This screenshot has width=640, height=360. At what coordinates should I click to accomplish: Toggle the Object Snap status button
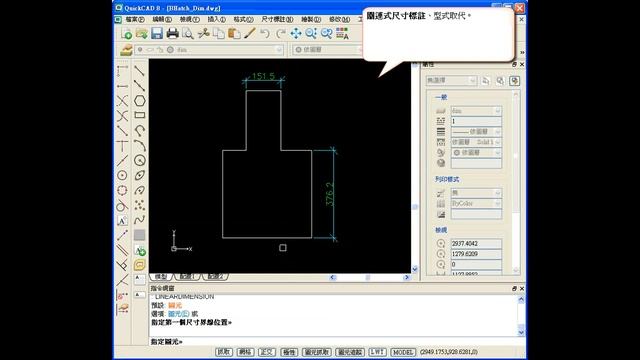coord(316,352)
